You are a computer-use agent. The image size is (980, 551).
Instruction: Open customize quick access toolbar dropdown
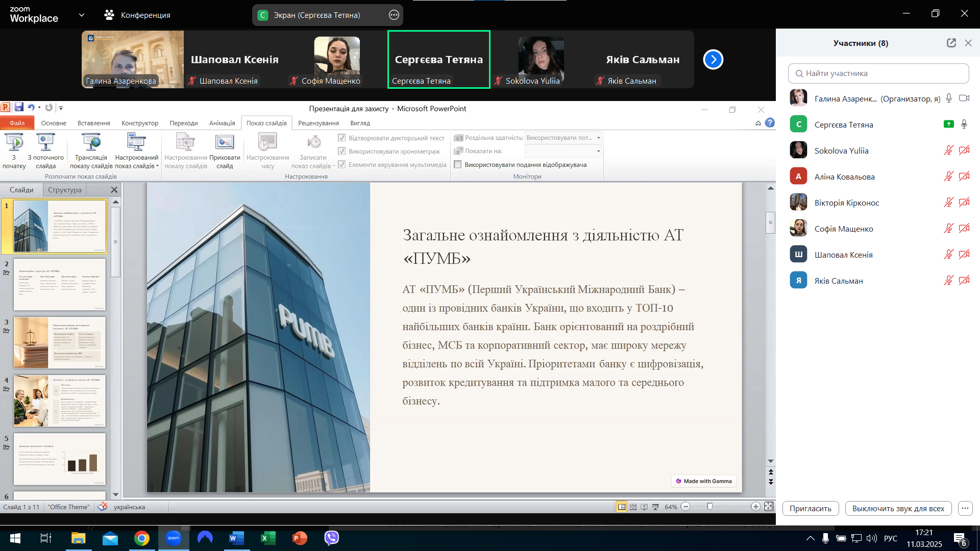(x=61, y=108)
